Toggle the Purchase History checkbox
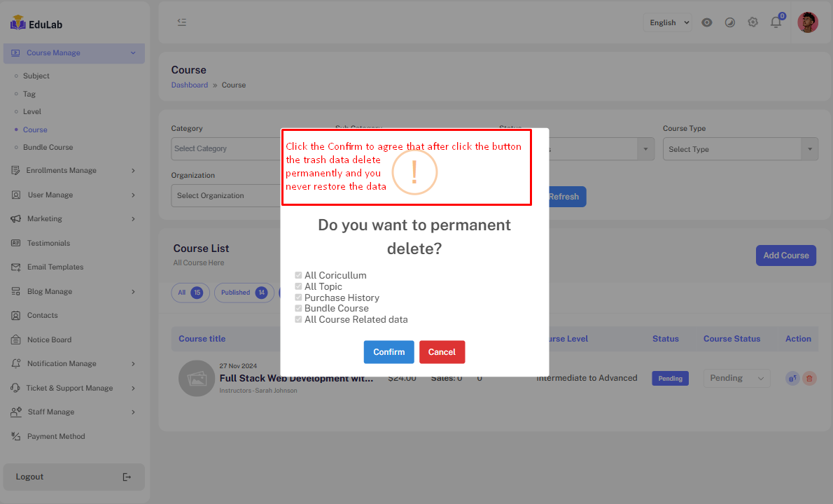 coord(299,297)
